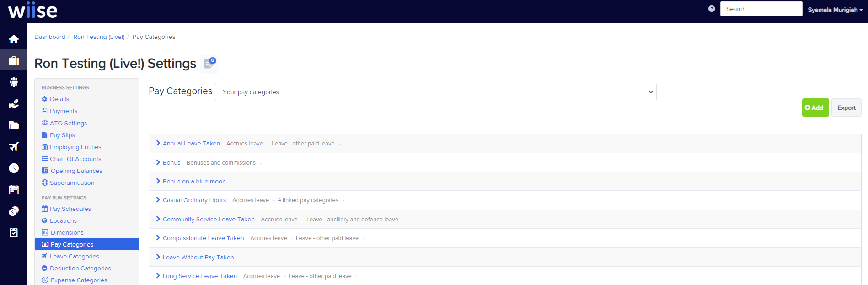Click the wallet icon beside Opening Balances
This screenshot has width=868, height=285.
(x=45, y=171)
